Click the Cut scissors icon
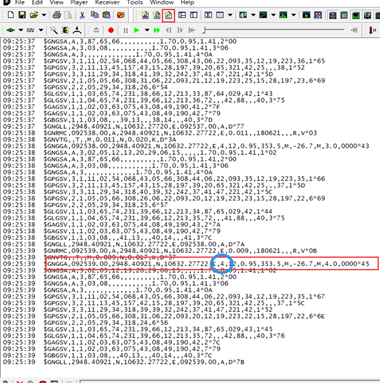 [x=82, y=15]
